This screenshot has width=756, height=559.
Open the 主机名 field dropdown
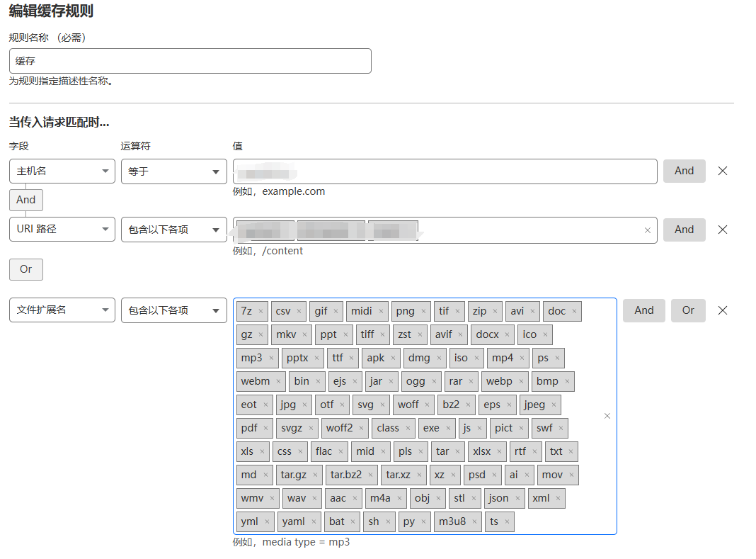point(62,171)
